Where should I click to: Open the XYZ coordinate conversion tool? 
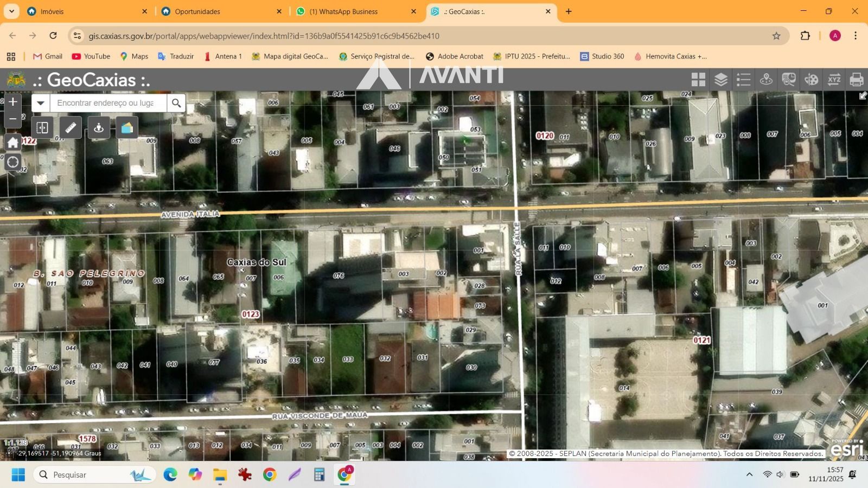pyautogui.click(x=834, y=80)
